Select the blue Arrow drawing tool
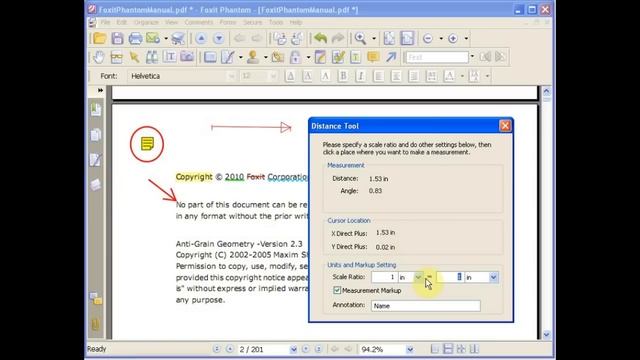The height and width of the screenshot is (360, 640). pyautogui.click(x=391, y=57)
